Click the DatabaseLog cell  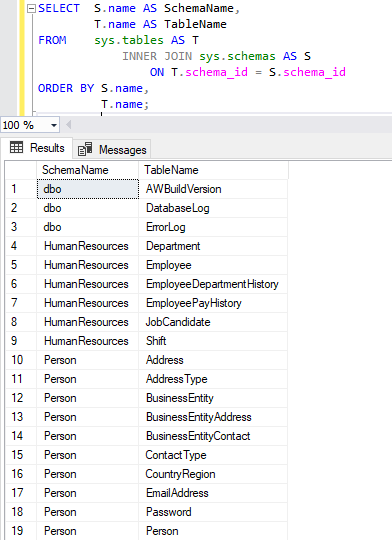coord(213,208)
